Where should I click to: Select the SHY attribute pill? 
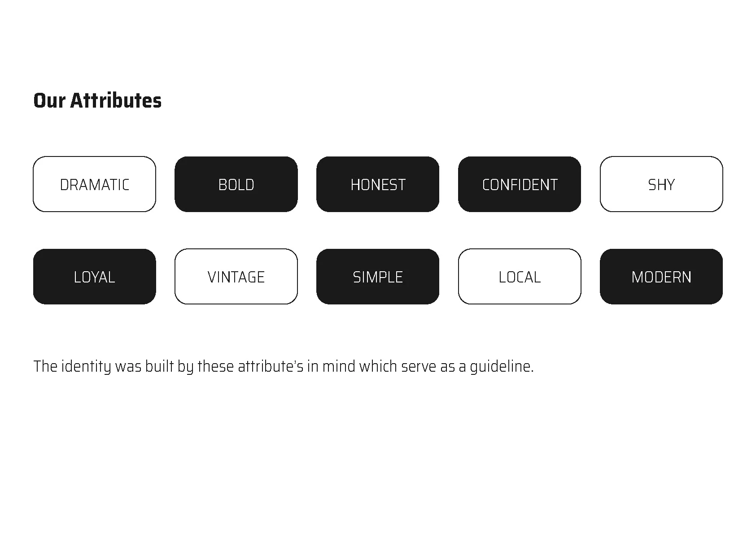661,184
